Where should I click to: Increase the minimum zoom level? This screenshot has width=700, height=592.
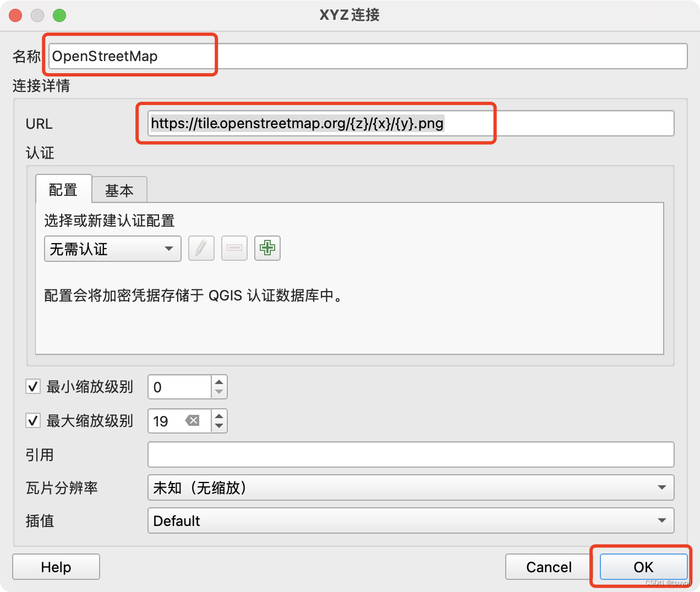pos(219,381)
